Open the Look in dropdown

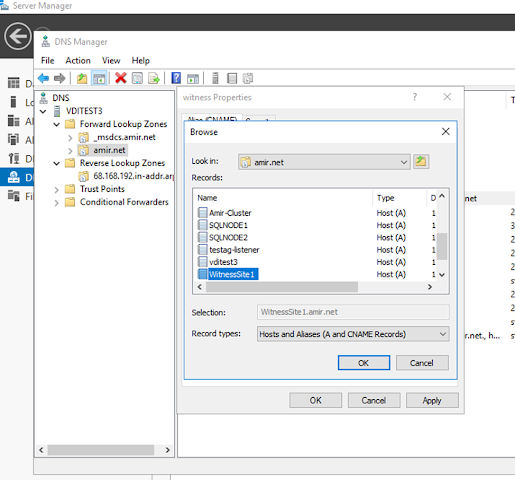pos(404,162)
